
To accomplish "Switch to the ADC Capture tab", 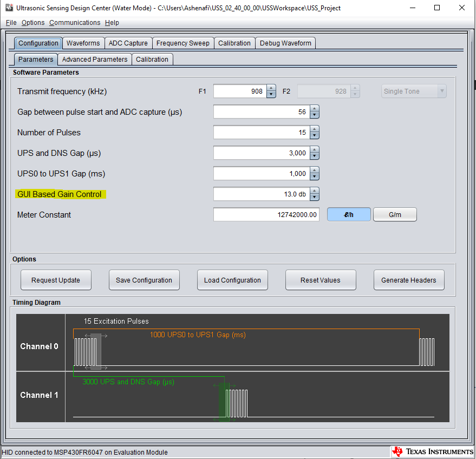I will [x=128, y=43].
